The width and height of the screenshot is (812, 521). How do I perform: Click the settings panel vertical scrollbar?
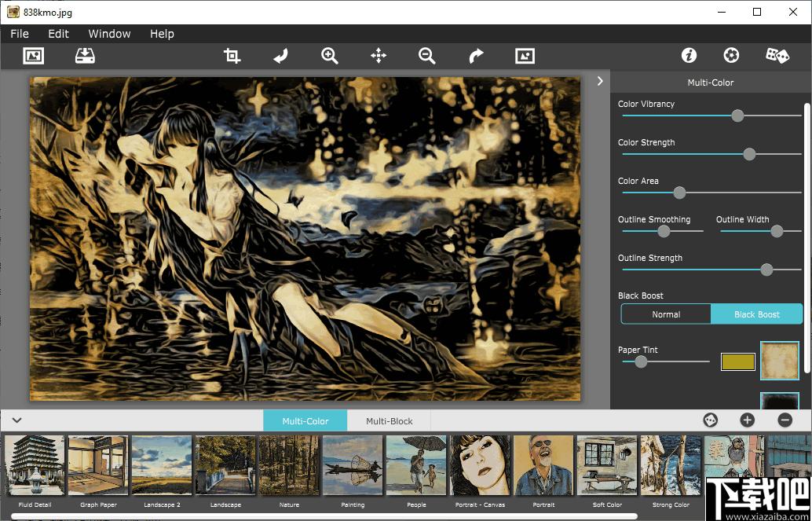point(807,237)
